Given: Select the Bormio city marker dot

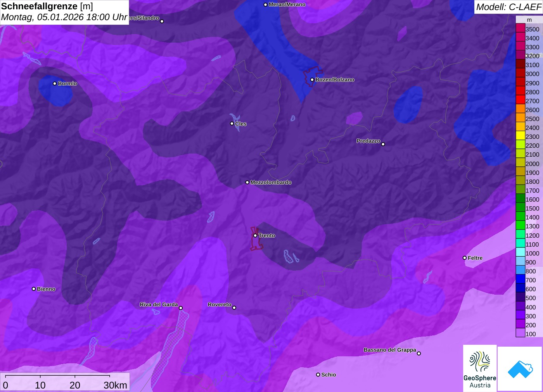Looking at the screenshot, I should 55,83.
